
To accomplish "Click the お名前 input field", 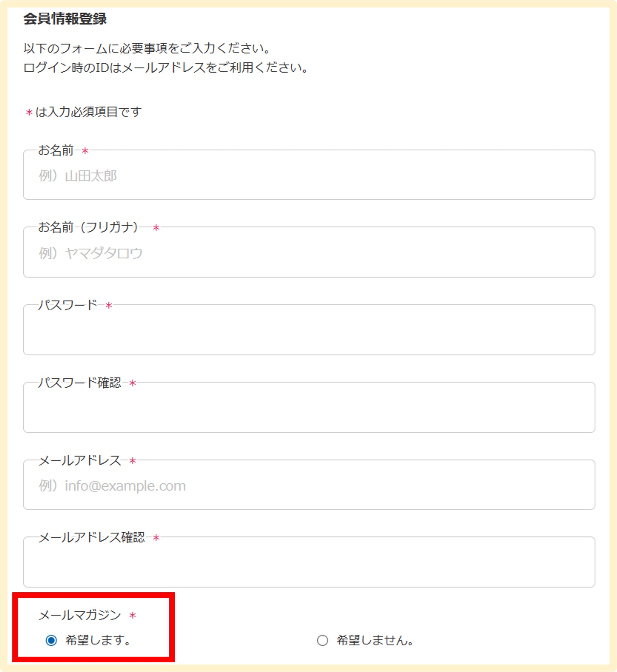I will point(309,176).
